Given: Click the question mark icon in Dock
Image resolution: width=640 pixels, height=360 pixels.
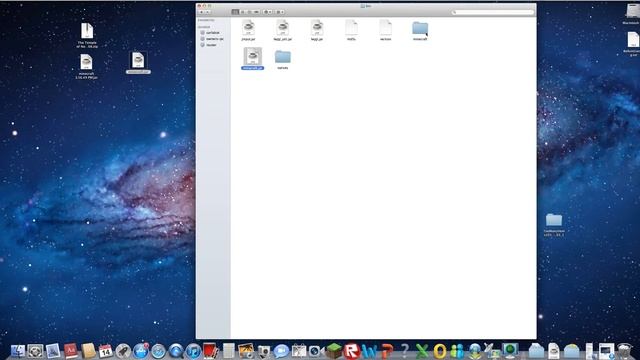Looking at the screenshot, I should click(x=404, y=351).
